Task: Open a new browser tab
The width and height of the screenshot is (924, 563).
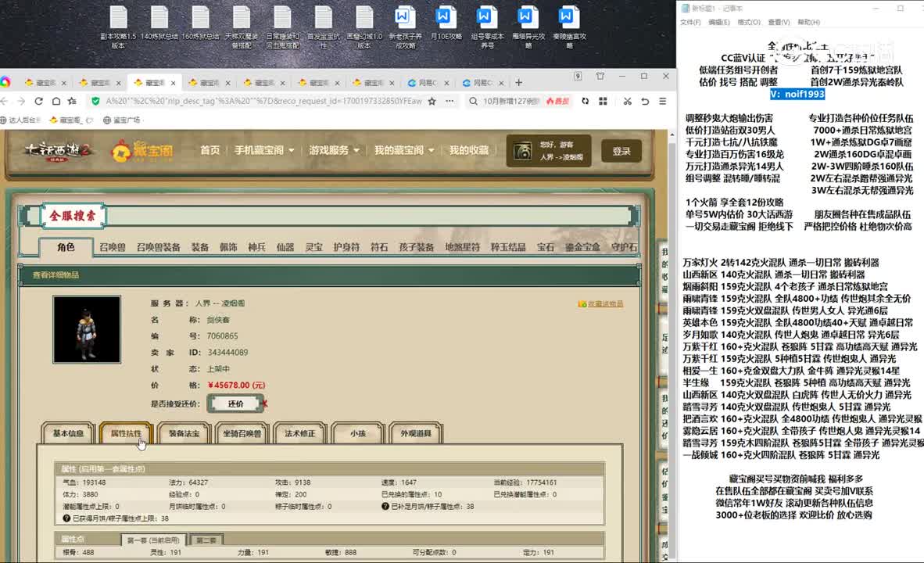Action: tap(518, 83)
